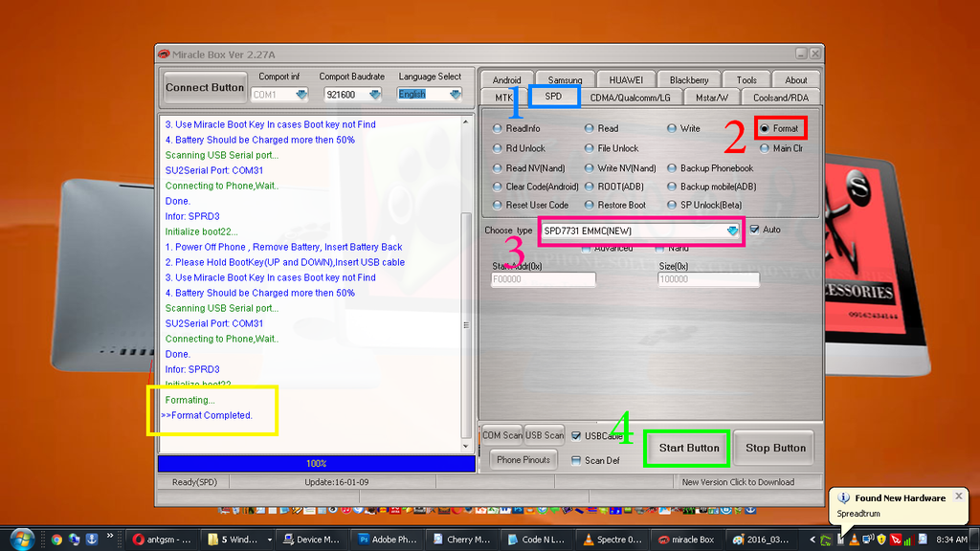Expand the Choose type SPD7731 dropdown

732,231
